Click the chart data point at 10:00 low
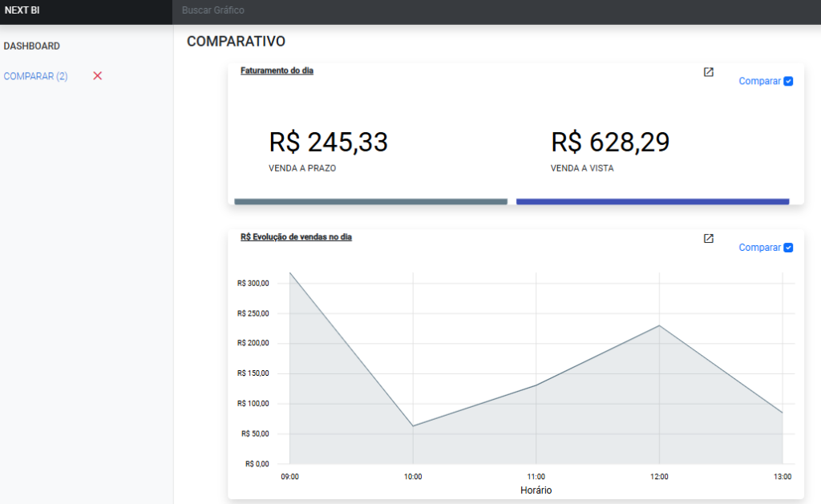Viewport: 821px width, 504px height. click(x=413, y=426)
